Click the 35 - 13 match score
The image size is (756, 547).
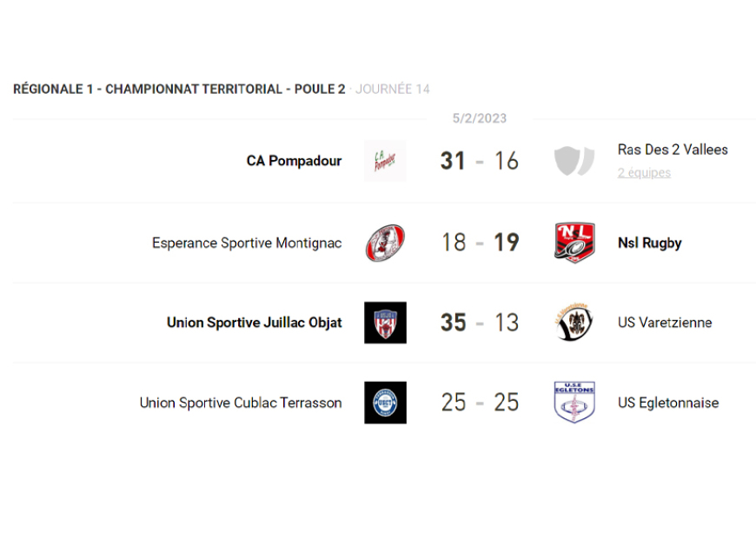480,323
